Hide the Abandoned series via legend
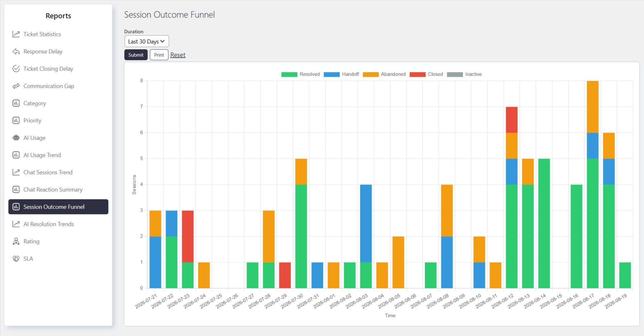The width and height of the screenshot is (644, 336). pyautogui.click(x=384, y=74)
